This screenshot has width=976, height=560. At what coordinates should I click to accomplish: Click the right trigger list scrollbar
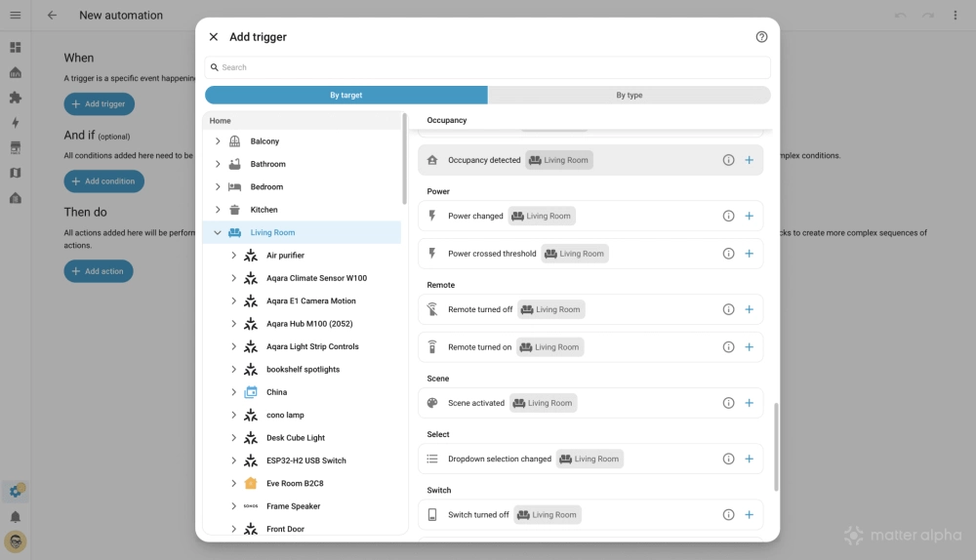pyautogui.click(x=776, y=447)
